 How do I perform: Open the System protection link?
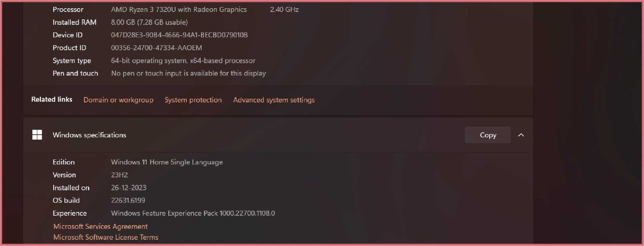pos(193,100)
